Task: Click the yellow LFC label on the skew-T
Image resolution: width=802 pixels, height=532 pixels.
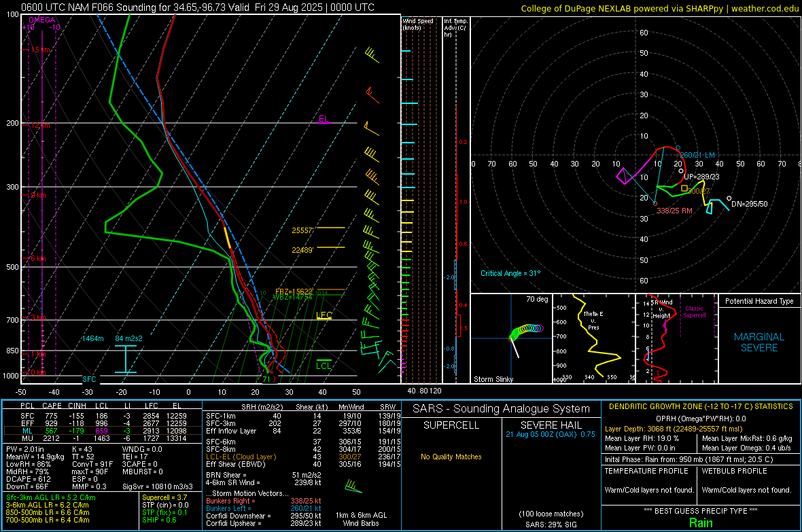Action: click(x=324, y=315)
